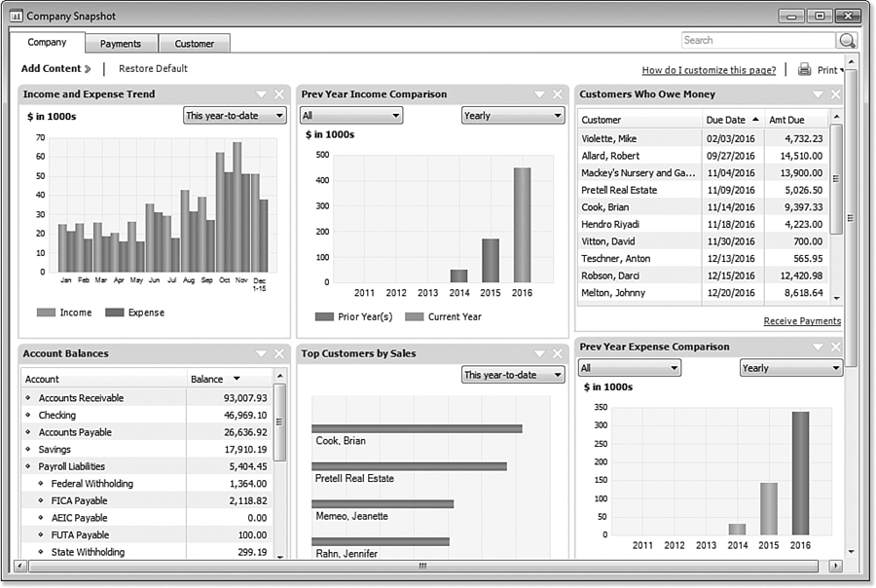Click the window's right scroll-up arrow
The width and height of the screenshot is (876, 588).
pos(851,61)
